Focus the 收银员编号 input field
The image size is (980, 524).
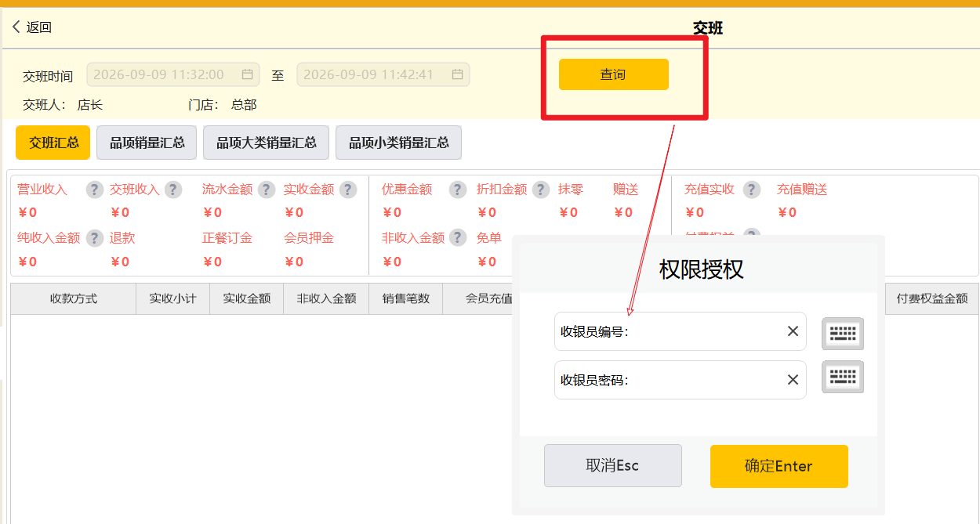point(680,331)
